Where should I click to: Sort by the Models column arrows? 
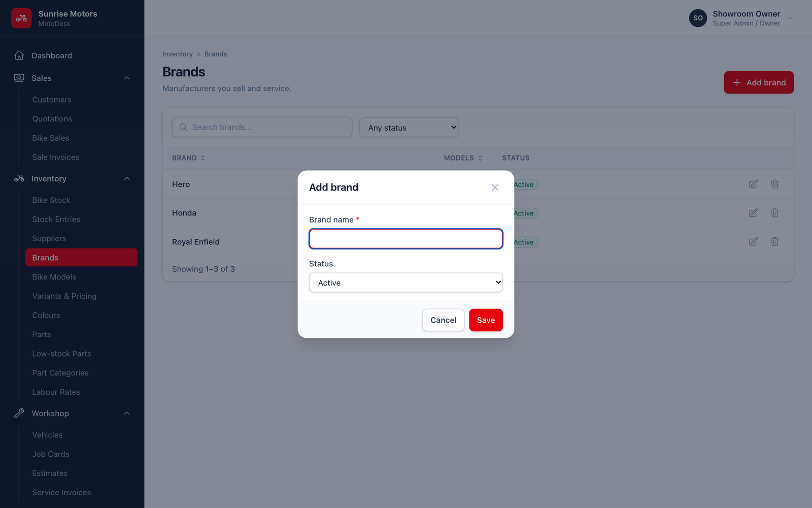(x=480, y=158)
